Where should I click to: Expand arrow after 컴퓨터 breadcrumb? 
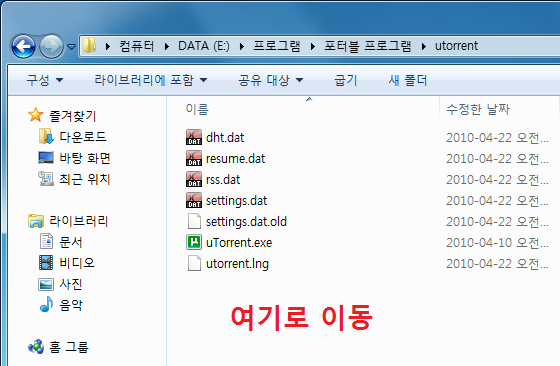pyautogui.click(x=166, y=46)
